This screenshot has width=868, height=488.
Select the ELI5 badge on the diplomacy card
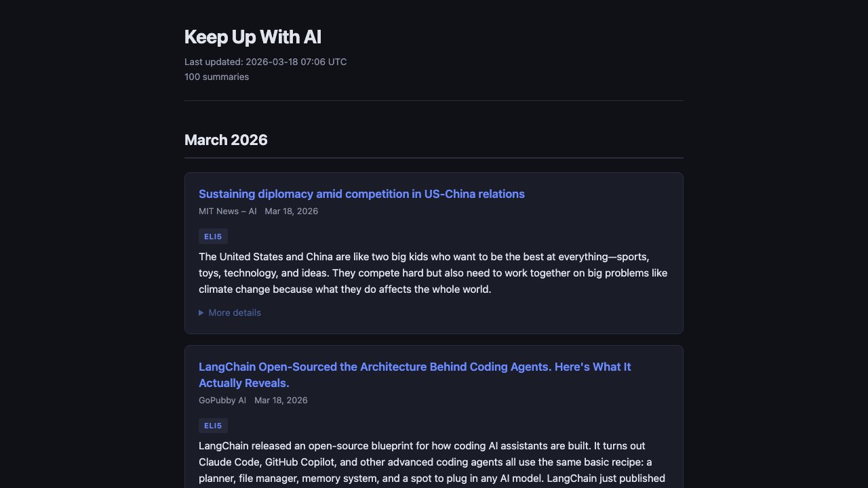coord(213,237)
